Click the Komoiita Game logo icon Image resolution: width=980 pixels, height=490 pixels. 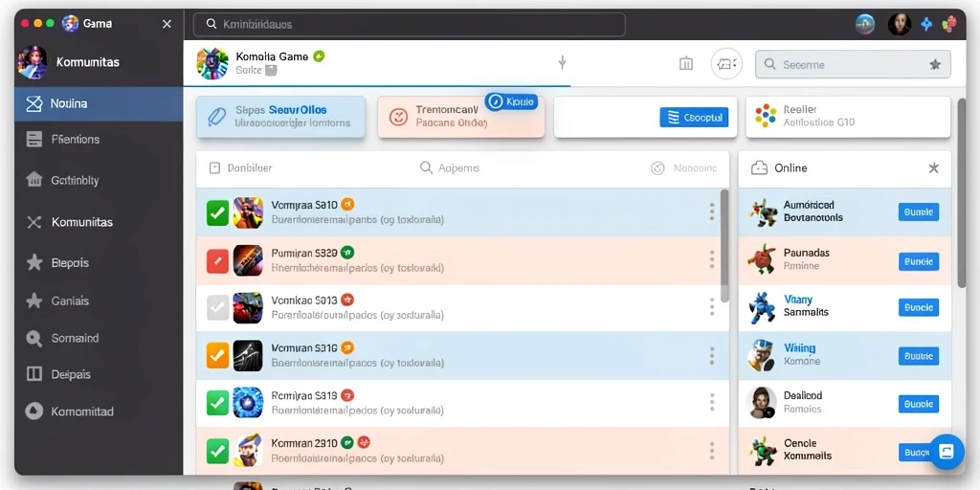pyautogui.click(x=212, y=63)
